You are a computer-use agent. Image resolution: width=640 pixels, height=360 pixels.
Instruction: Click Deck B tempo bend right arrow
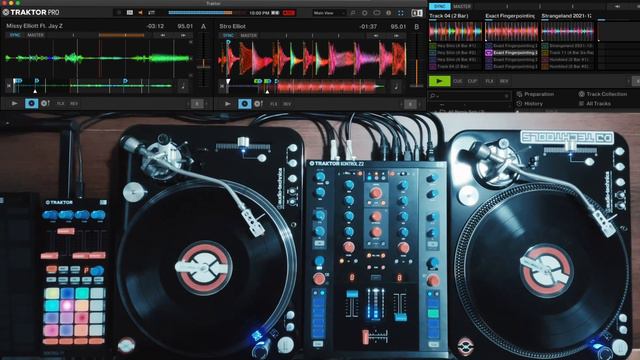(396, 36)
